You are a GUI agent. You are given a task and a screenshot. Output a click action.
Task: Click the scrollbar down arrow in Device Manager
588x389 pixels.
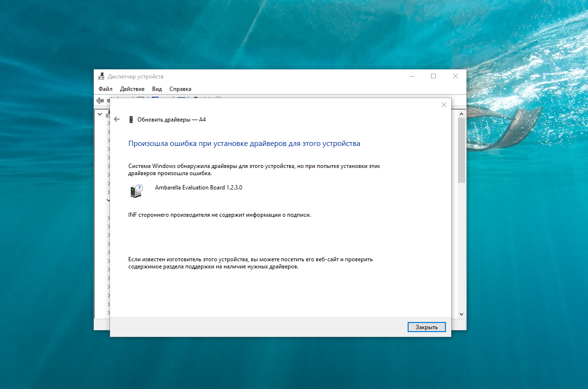point(462,314)
